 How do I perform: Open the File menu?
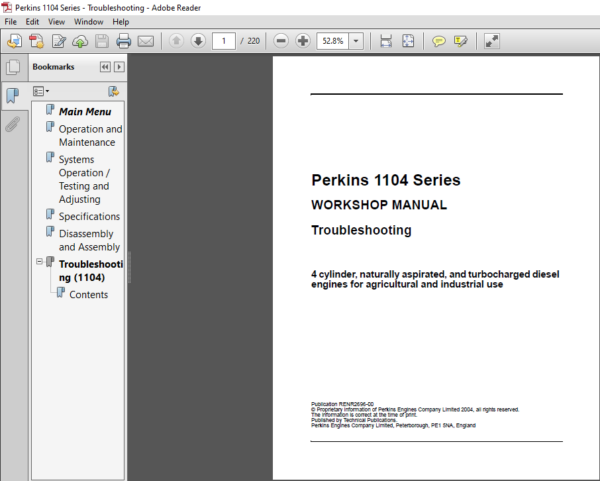pyautogui.click(x=10, y=22)
